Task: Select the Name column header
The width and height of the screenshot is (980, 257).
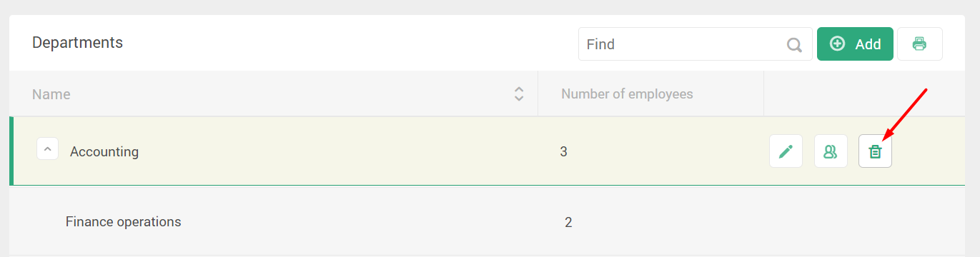Action: [51, 94]
